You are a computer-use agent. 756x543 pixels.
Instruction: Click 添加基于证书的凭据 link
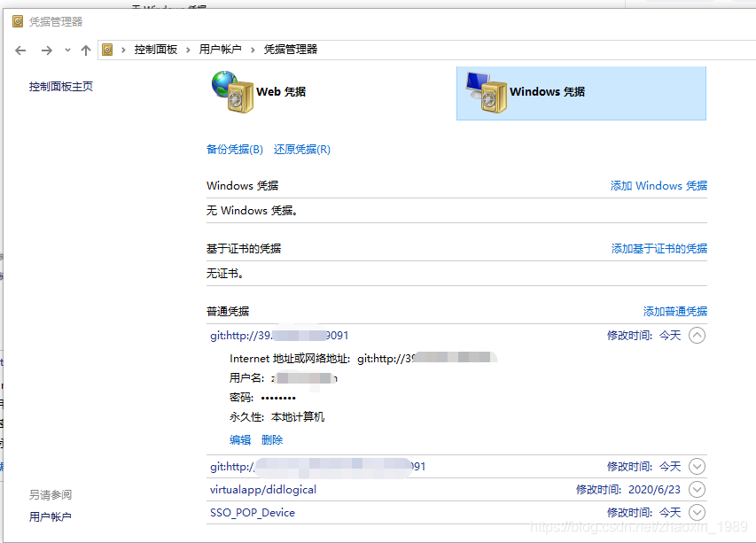[x=659, y=248]
